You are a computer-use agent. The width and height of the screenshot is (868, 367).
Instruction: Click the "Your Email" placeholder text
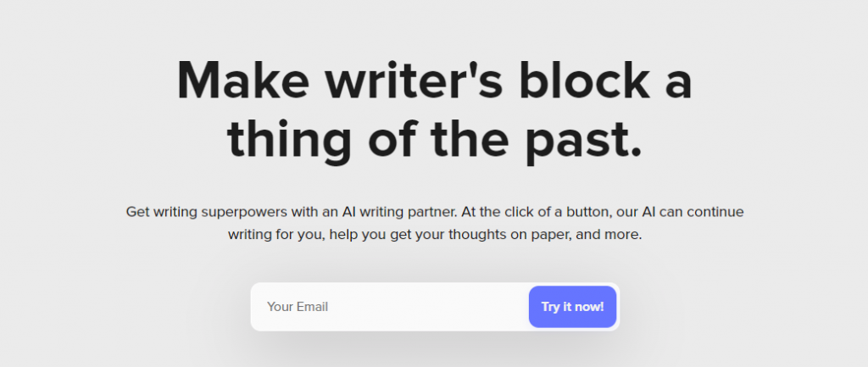click(x=298, y=307)
